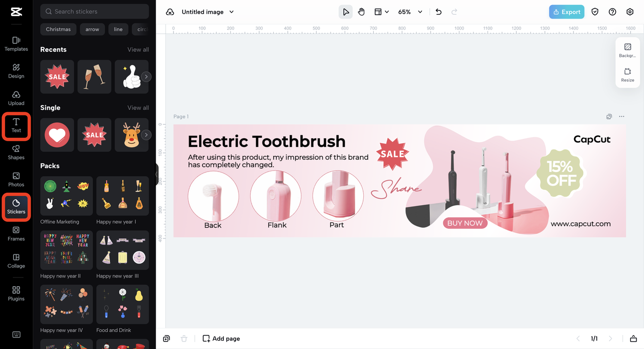The image size is (644, 349).
Task: Click in the Search stickers field
Action: (95, 12)
